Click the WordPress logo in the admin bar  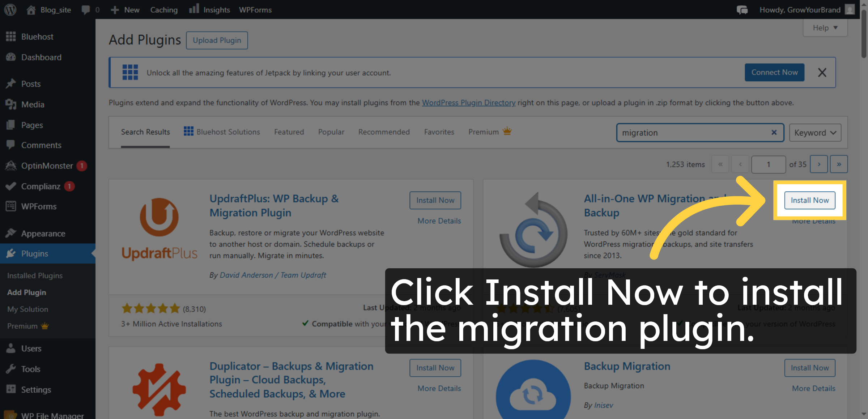(x=10, y=10)
